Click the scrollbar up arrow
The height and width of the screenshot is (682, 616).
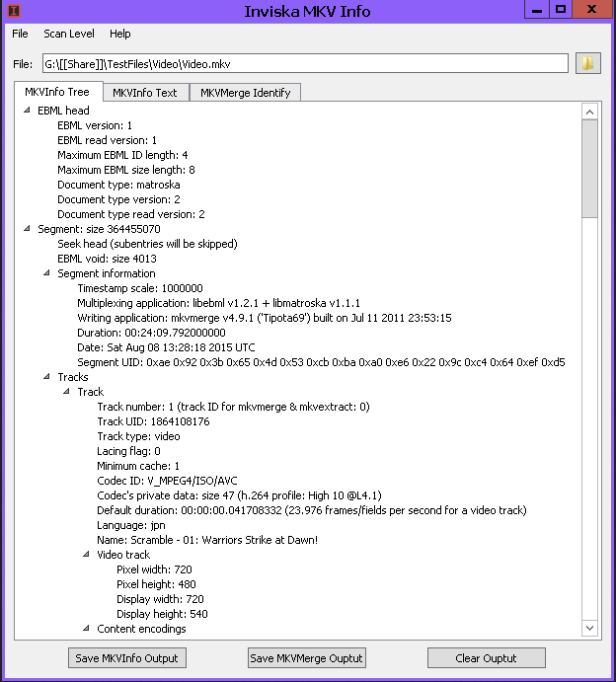[590, 113]
